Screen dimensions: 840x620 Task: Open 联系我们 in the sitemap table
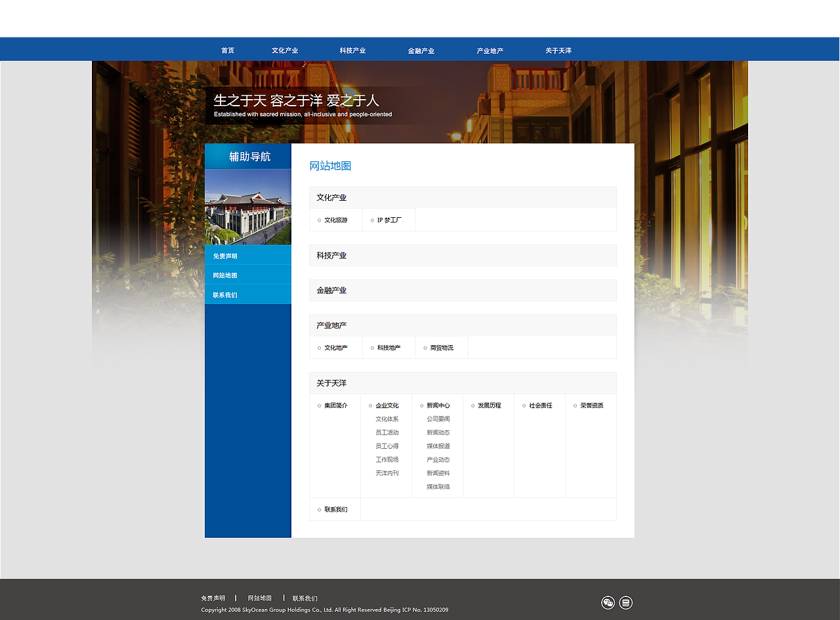coord(336,510)
